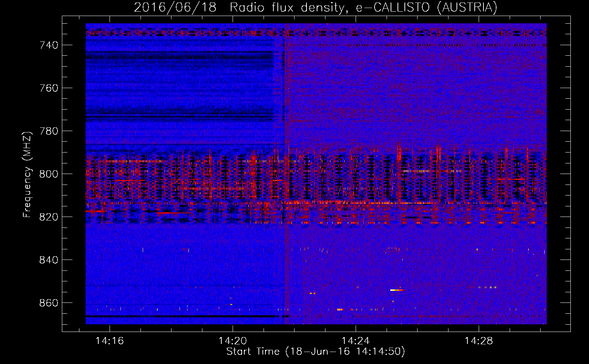Click the 740 frequency tick label

pyautogui.click(x=49, y=45)
